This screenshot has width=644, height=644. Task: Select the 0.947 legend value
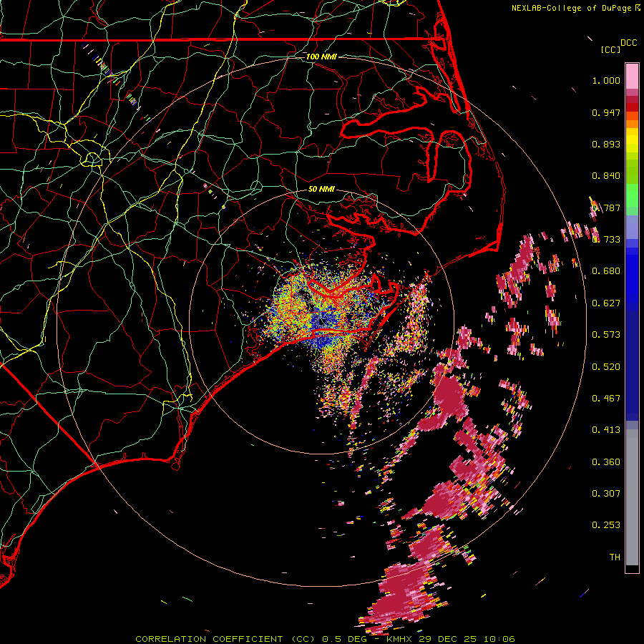pyautogui.click(x=606, y=112)
